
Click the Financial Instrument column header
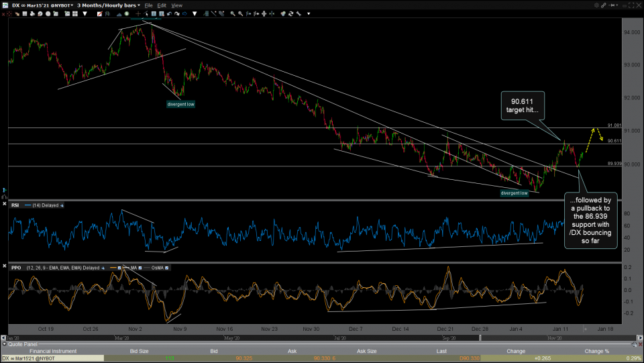(52, 350)
